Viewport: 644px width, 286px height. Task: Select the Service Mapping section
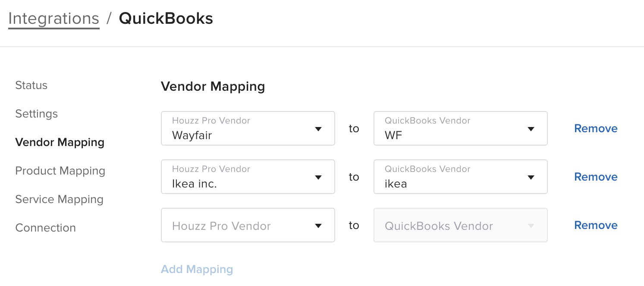point(59,199)
